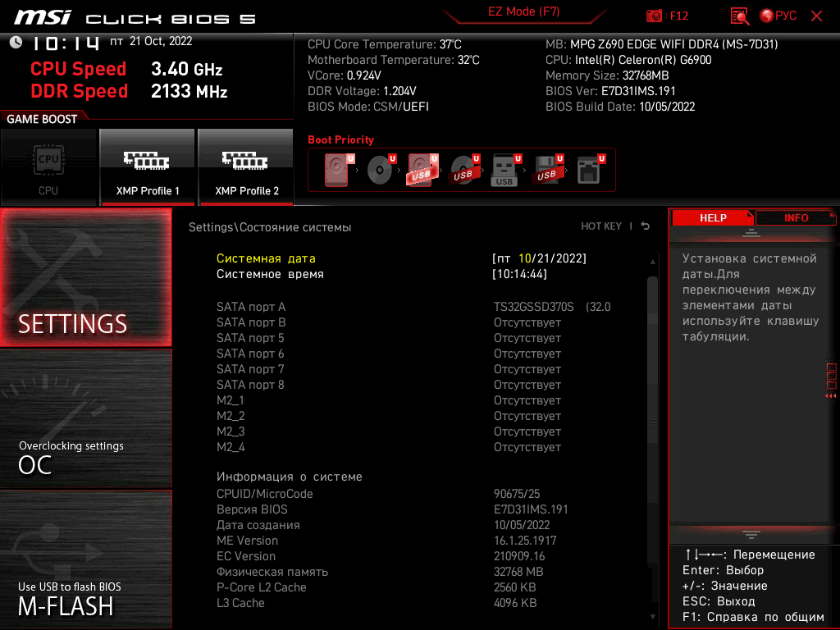840x630 pixels.
Task: Switch to the INFO tab
Action: point(796,218)
